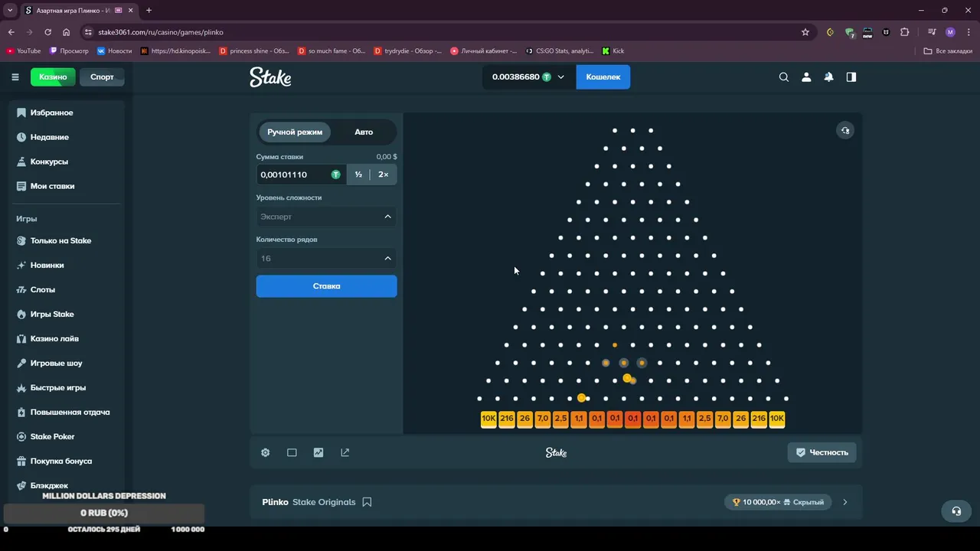Click the left 10K multiplier bucket
The width and height of the screenshot is (980, 551).
click(488, 419)
